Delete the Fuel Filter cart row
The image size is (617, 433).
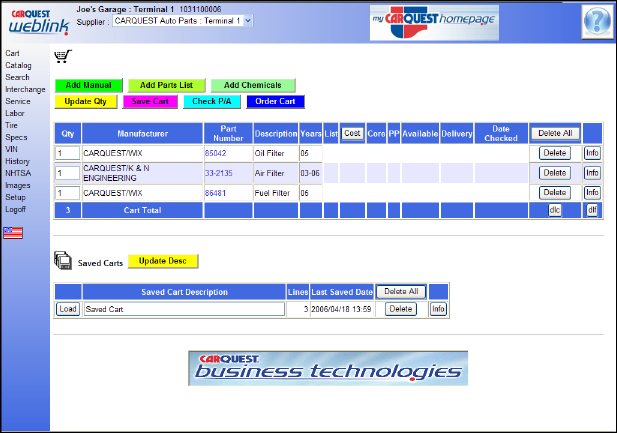(555, 192)
